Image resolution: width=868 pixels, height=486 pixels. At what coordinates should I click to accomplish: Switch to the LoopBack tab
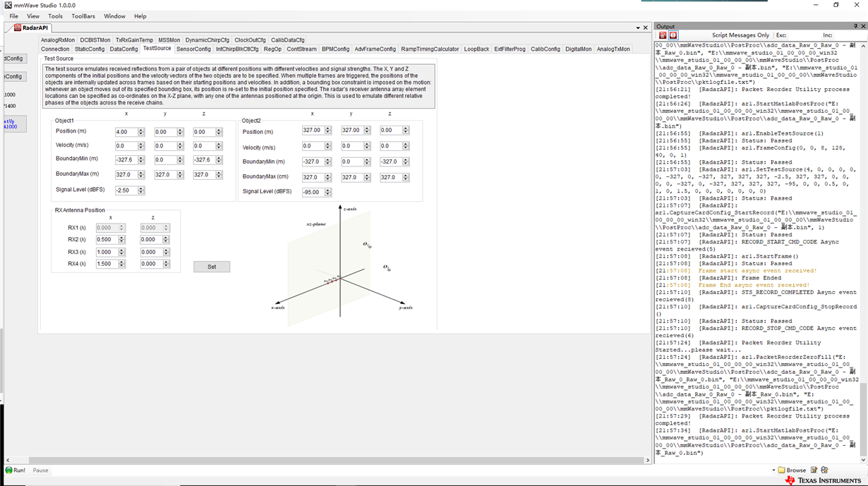(477, 49)
